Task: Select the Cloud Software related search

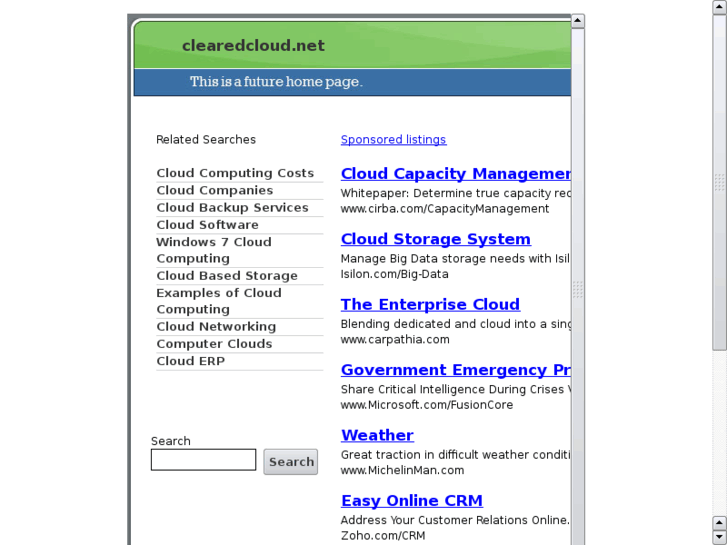Action: (x=207, y=224)
